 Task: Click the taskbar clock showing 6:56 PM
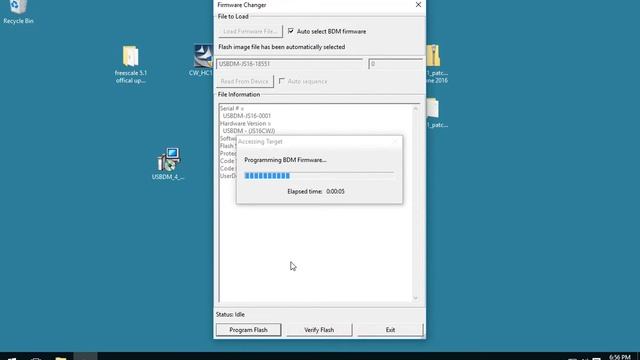[x=620, y=357]
